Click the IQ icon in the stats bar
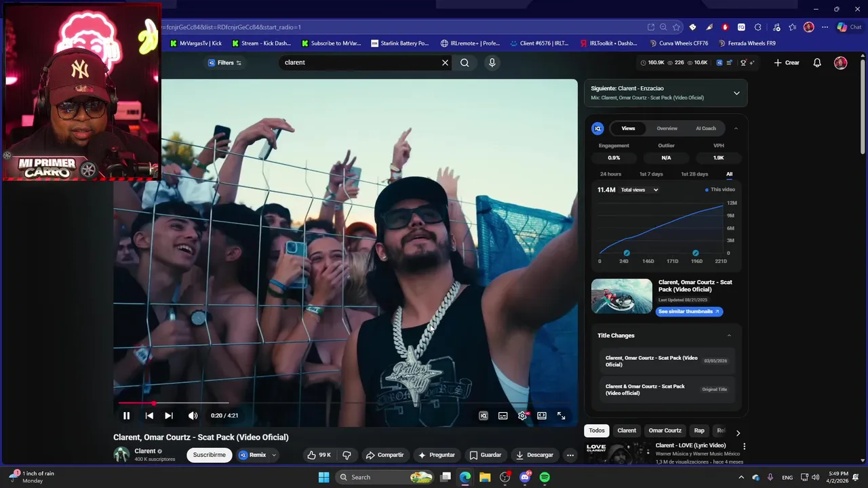Image resolution: width=868 pixels, height=488 pixels. [x=719, y=62]
